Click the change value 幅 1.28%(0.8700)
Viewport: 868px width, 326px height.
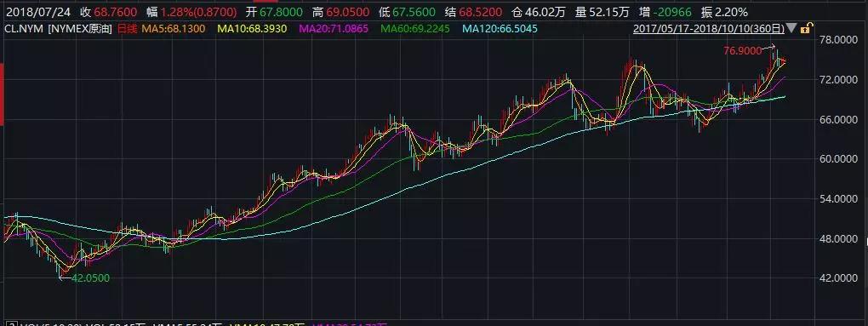192,12
